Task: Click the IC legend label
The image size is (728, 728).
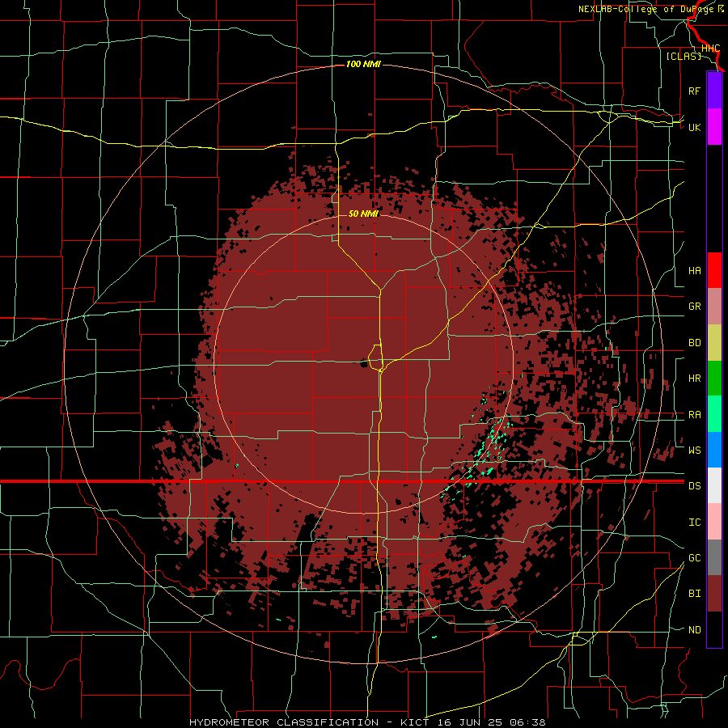Action: (x=694, y=523)
